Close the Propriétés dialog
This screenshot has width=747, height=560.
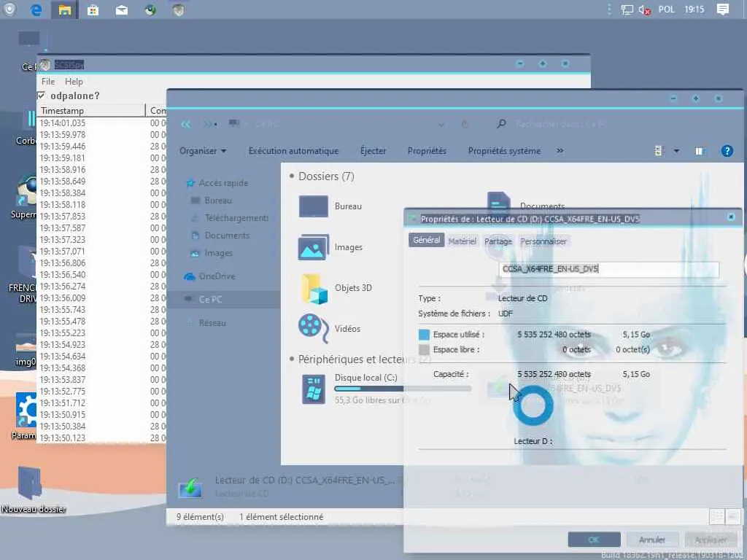point(731,217)
